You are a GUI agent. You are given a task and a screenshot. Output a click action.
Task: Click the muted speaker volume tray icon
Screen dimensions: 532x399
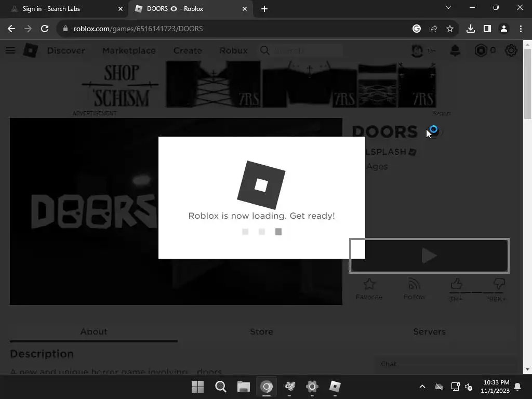469,387
